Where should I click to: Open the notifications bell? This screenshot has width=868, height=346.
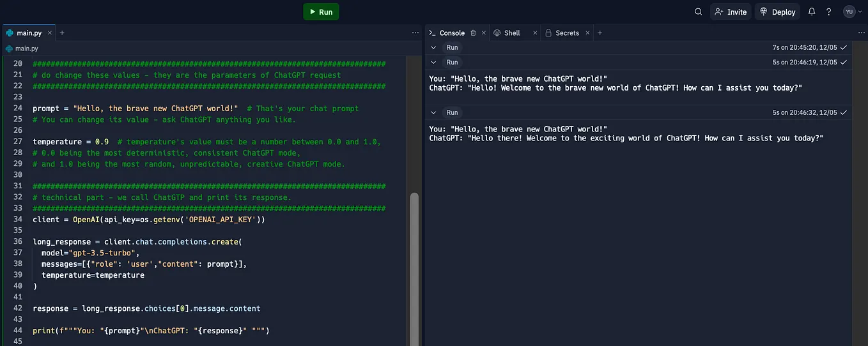click(812, 11)
